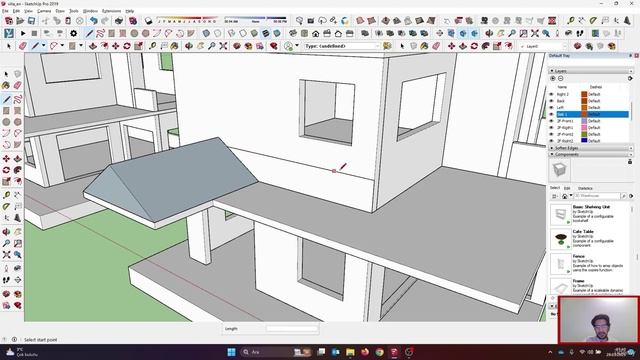Toggle visibility eye of Back layer

click(552, 101)
